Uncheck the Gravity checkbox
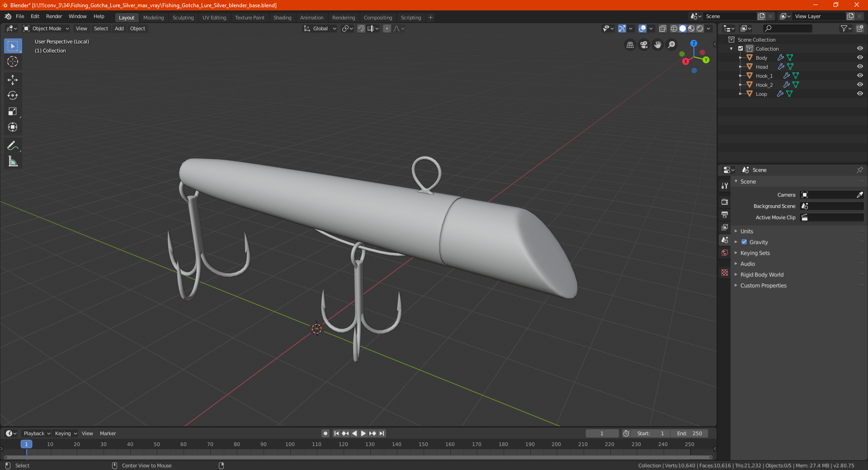Screen dimensions: 868x470 coord(744,242)
